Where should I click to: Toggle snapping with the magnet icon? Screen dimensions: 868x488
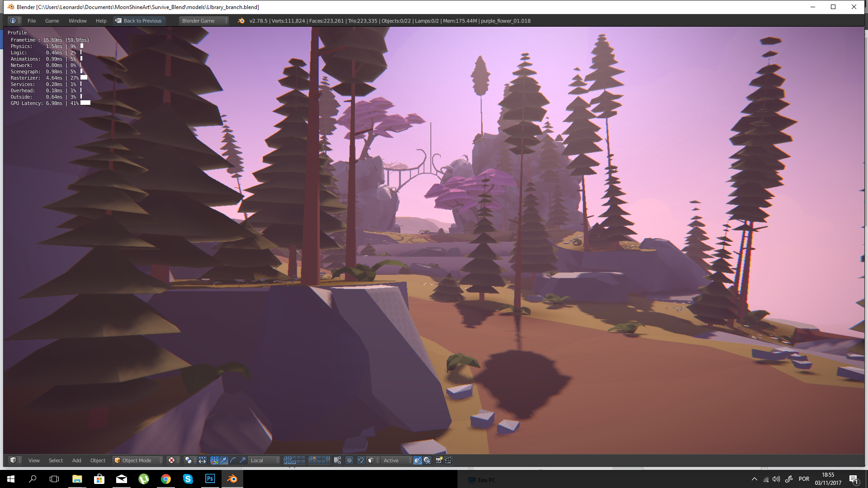click(361, 460)
